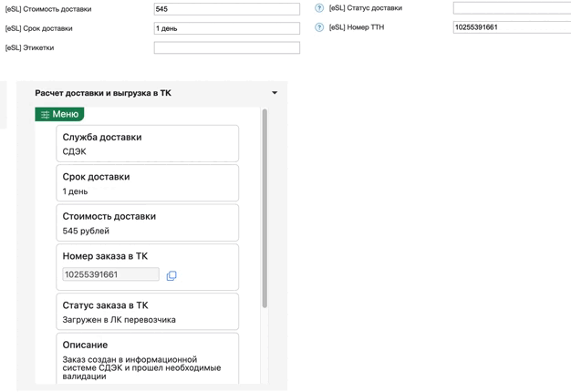Screen dimensions: 571x392
Task: Click the Загружен в ЛК перевозчика status
Action: coord(119,320)
